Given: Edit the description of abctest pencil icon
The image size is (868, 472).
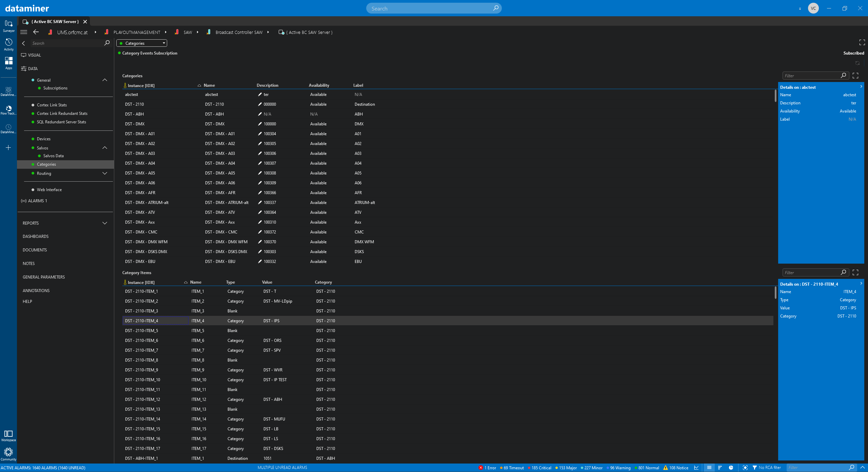Looking at the screenshot, I should (260, 95).
